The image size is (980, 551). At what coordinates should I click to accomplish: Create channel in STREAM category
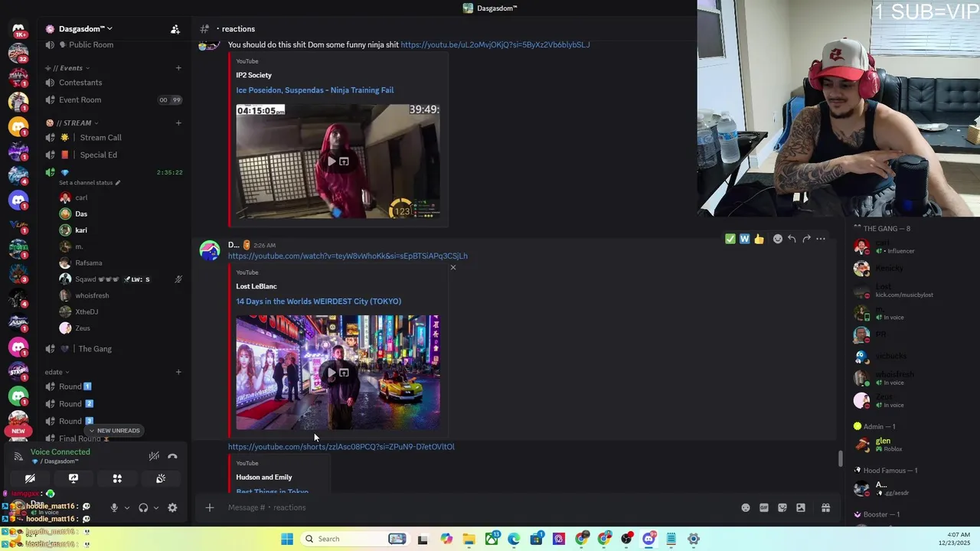tap(178, 123)
